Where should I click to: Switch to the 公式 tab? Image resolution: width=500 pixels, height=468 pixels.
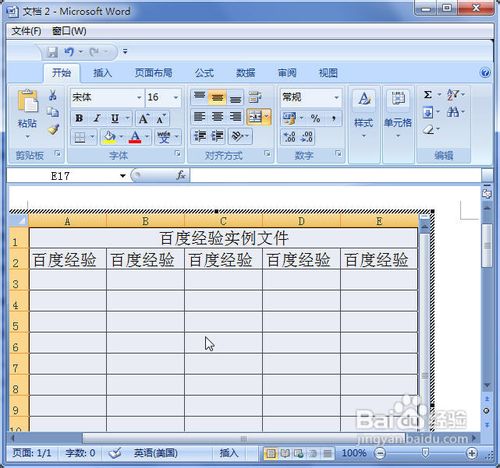click(204, 73)
